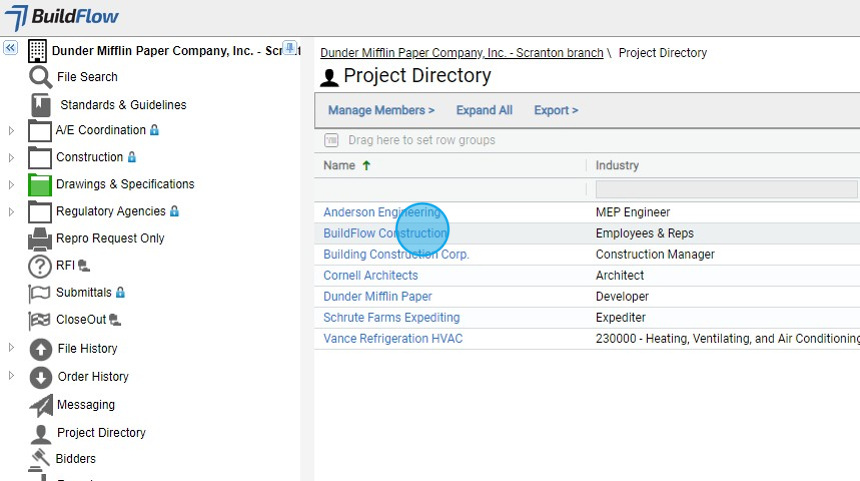This screenshot has width=860, height=481.
Task: Open Schrute Farms Expediting link
Action: click(x=392, y=318)
